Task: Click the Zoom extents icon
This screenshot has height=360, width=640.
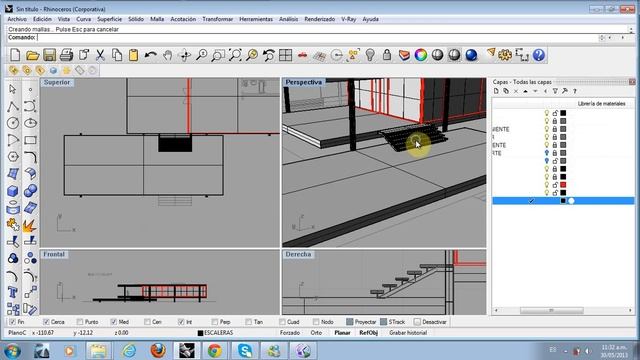Action: click(235, 55)
